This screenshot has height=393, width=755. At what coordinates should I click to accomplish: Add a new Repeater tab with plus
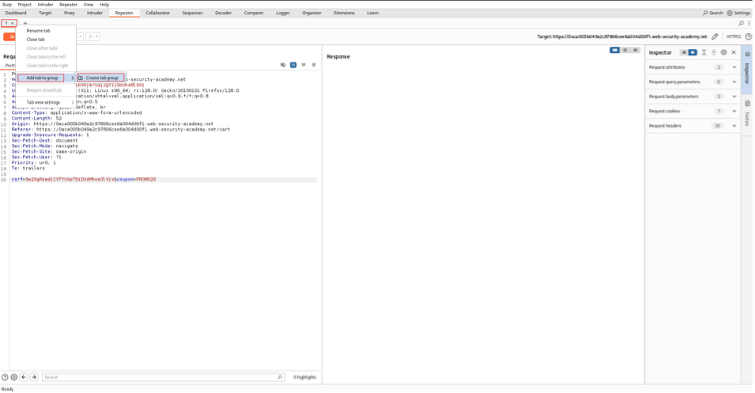[x=25, y=23]
